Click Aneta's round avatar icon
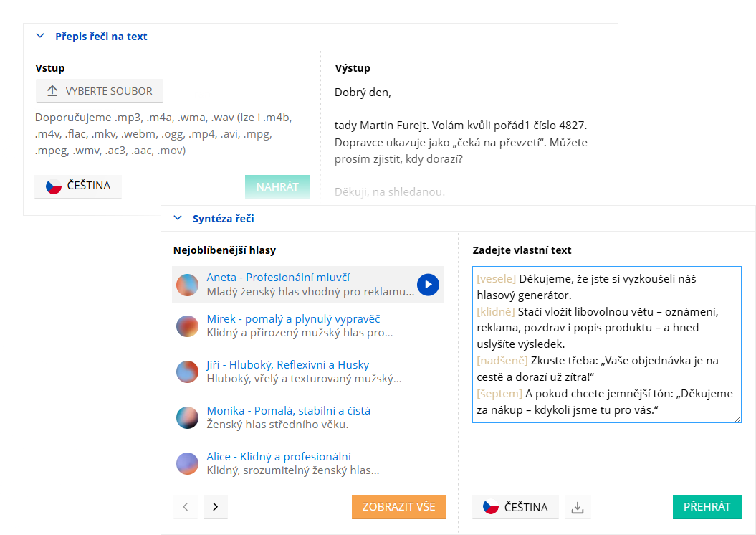Viewport: 756px width, 535px height. point(188,285)
